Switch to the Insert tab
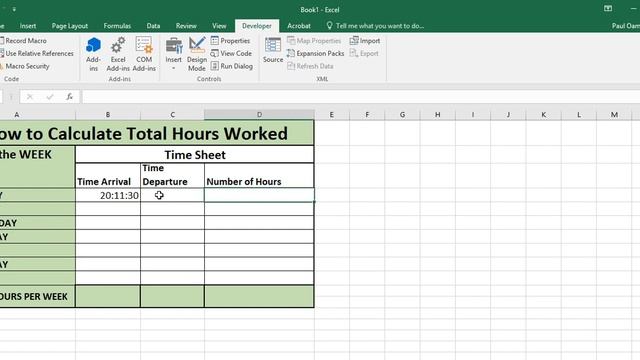 [x=28, y=26]
